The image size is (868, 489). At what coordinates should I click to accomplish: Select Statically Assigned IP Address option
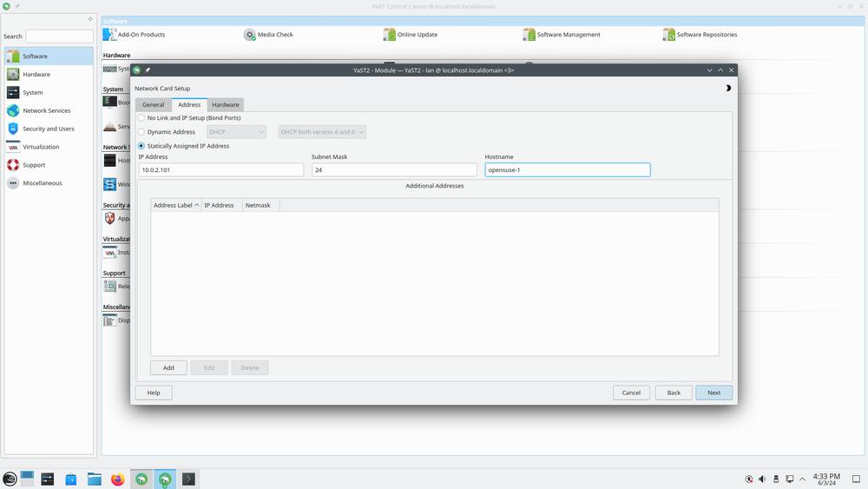coord(141,146)
